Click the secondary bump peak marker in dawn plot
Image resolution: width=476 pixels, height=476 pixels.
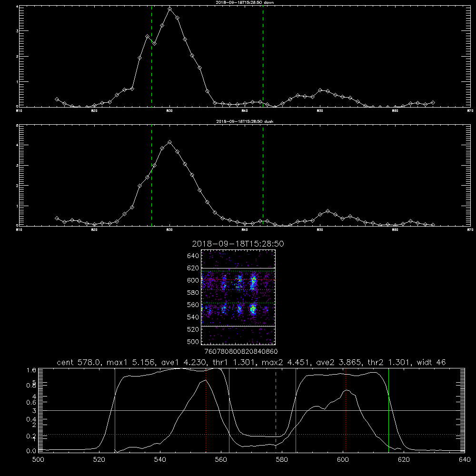(320, 90)
